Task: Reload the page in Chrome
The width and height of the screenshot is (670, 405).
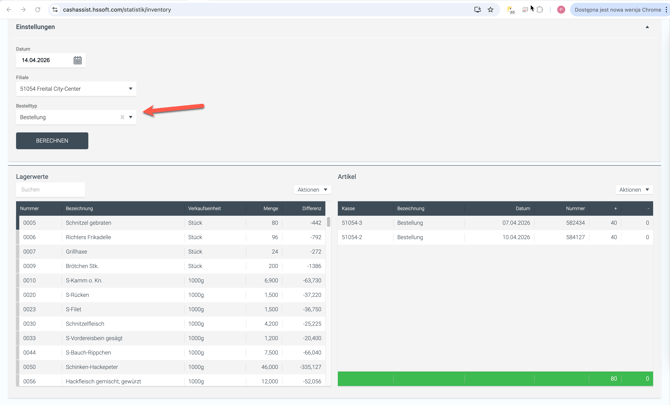Action: [x=38, y=9]
